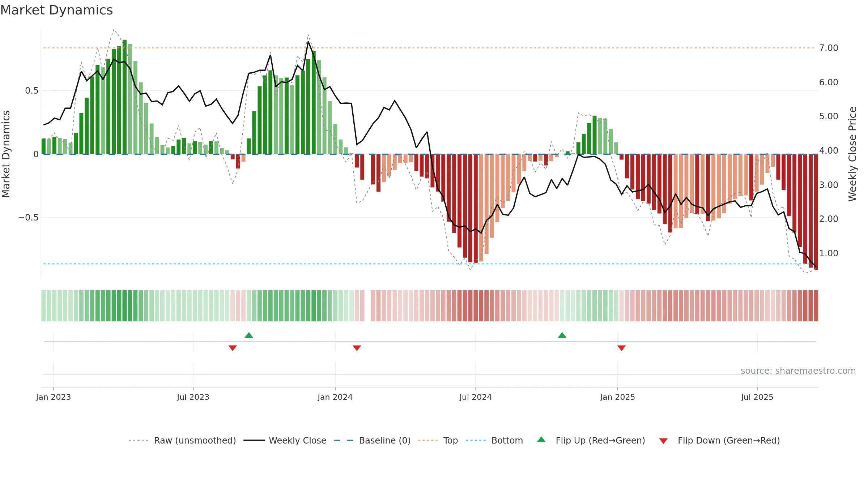The image size is (868, 488).
Task: Click the darkest green heat strip segment
Action: click(x=124, y=306)
